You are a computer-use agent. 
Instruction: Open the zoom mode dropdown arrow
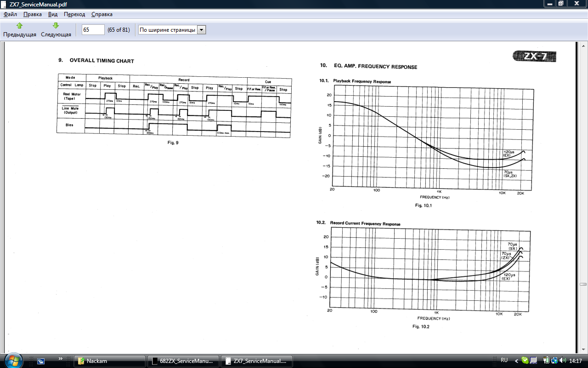pos(201,30)
